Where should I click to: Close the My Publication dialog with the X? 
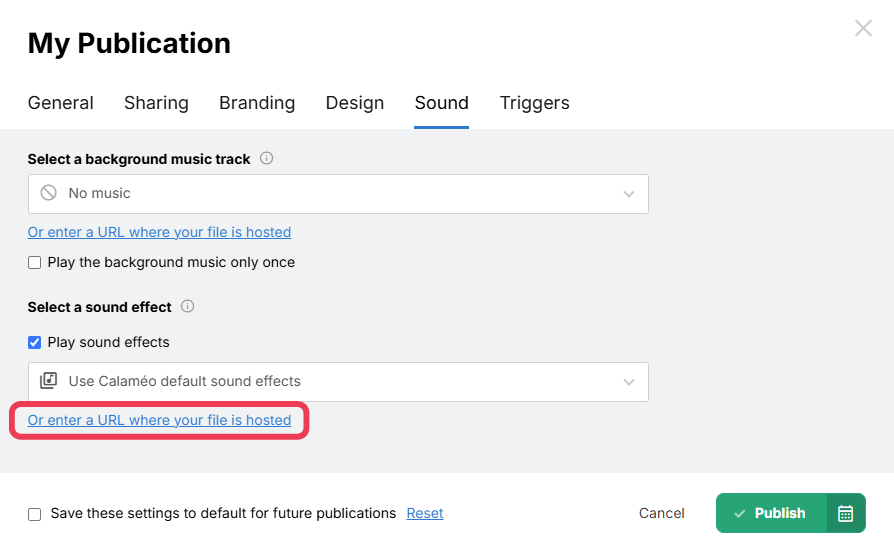tap(863, 28)
